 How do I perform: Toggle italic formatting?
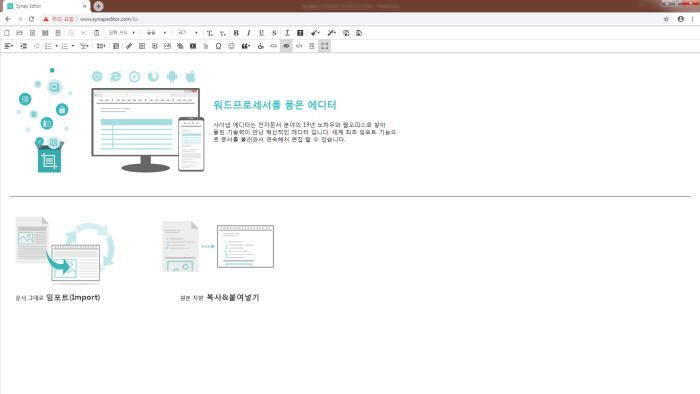coord(249,33)
